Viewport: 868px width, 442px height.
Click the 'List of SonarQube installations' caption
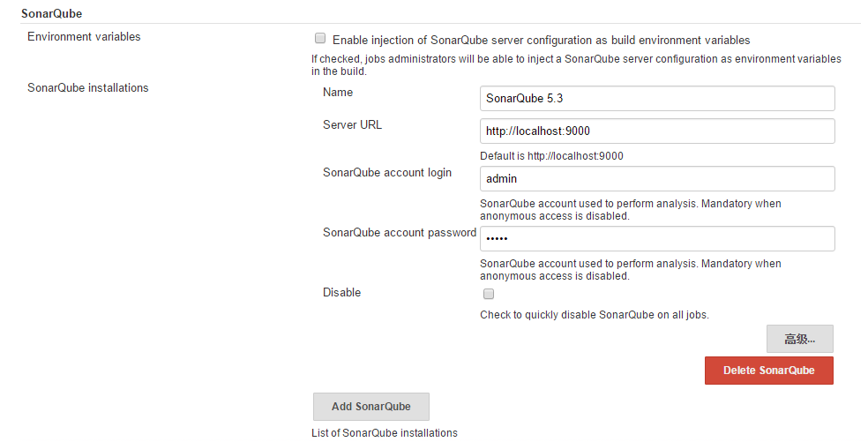[x=385, y=433]
